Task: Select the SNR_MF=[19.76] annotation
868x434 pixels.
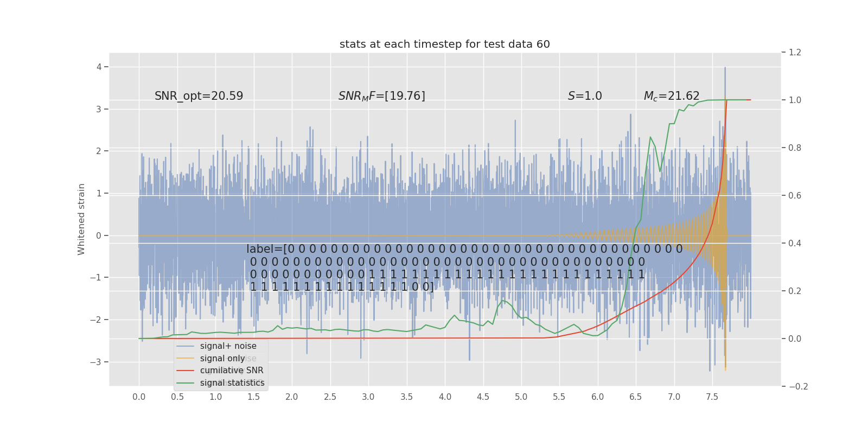Action: tap(382, 96)
